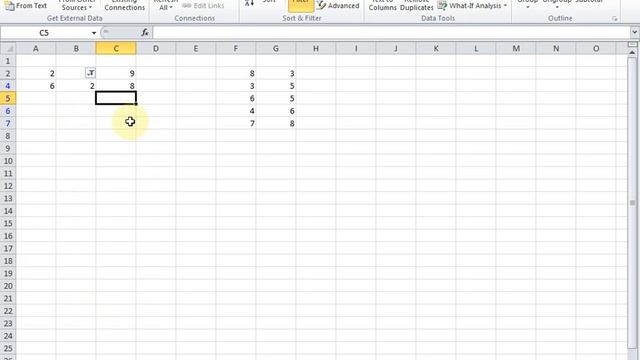
Task: Select column A header
Action: click(36, 49)
